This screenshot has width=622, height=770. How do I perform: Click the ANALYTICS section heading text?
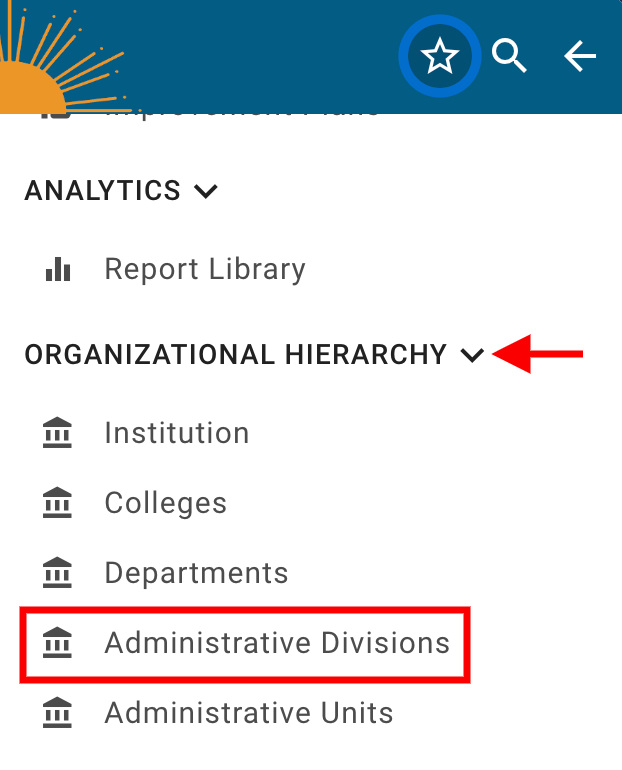103,190
